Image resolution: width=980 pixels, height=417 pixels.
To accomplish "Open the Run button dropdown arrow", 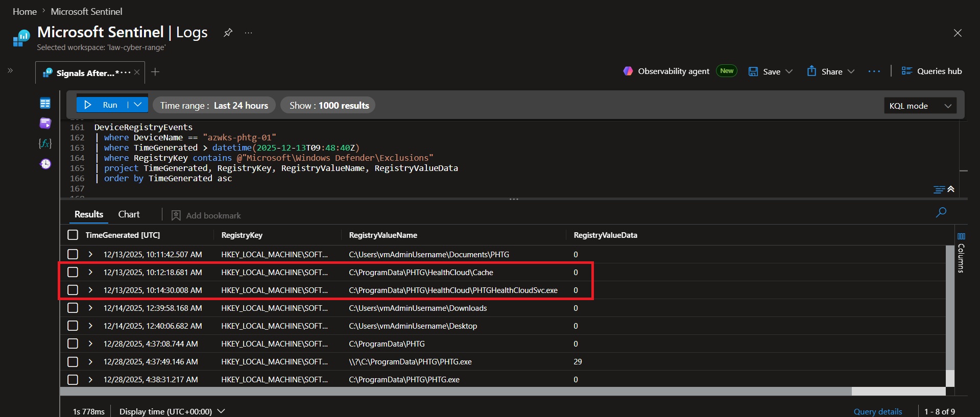I will pos(138,105).
